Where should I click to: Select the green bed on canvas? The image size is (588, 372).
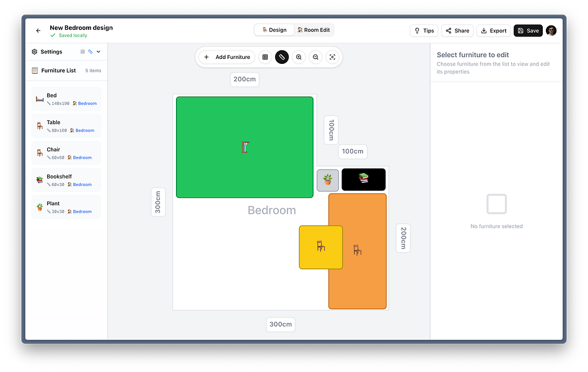[245, 147]
